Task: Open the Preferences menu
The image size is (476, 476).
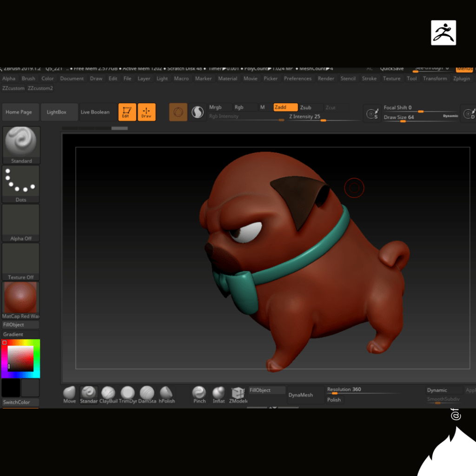Action: pyautogui.click(x=297, y=79)
